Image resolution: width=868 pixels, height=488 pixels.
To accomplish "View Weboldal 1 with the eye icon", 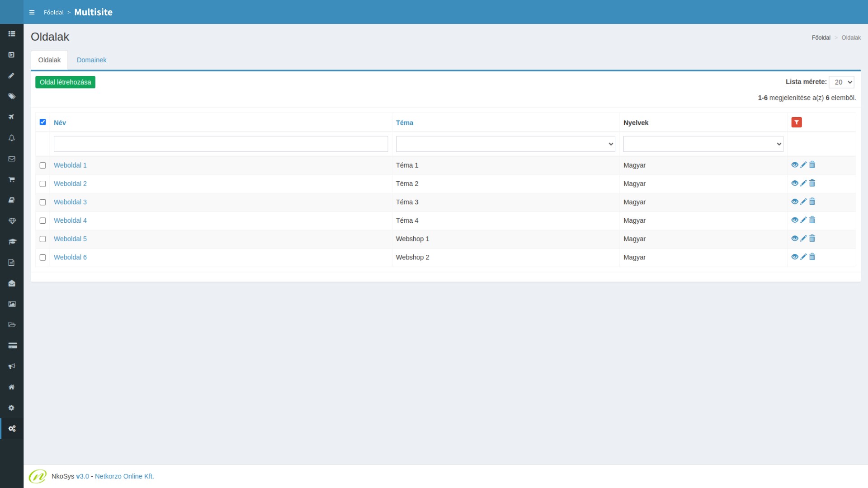I will click(794, 165).
